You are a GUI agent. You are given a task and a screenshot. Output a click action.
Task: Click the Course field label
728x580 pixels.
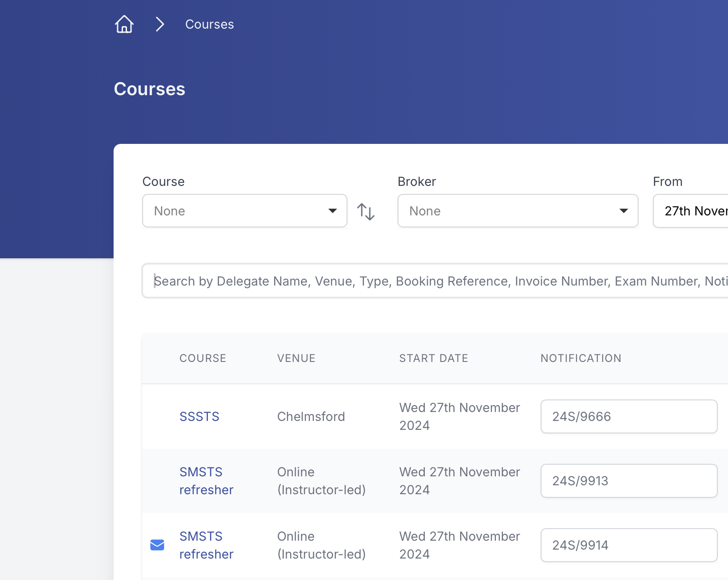click(163, 181)
